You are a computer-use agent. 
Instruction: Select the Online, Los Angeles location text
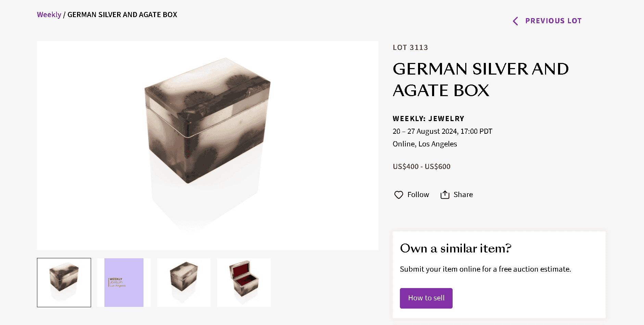point(425,144)
